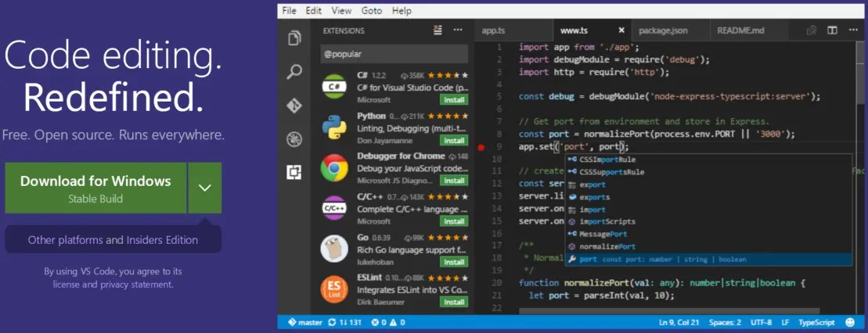Close the www.ts editor tab

click(x=621, y=30)
